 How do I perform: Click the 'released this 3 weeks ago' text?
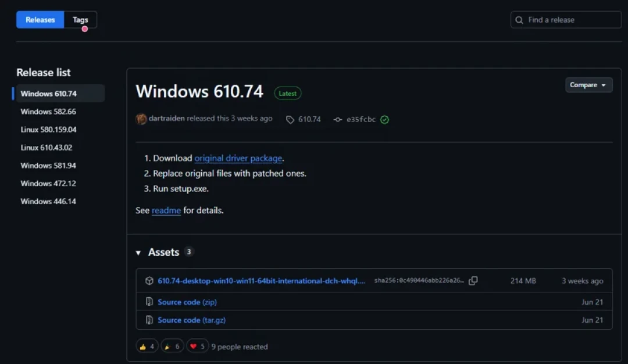(230, 119)
